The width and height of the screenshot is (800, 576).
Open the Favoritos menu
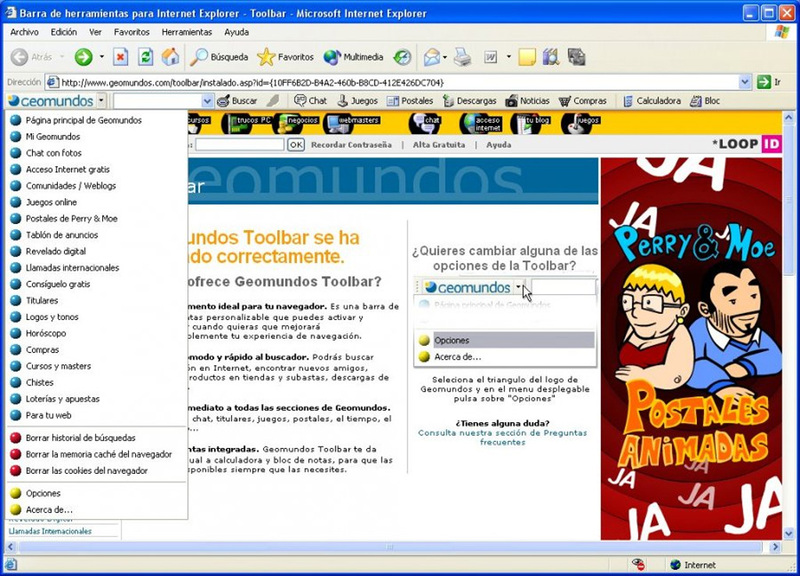coord(132,32)
